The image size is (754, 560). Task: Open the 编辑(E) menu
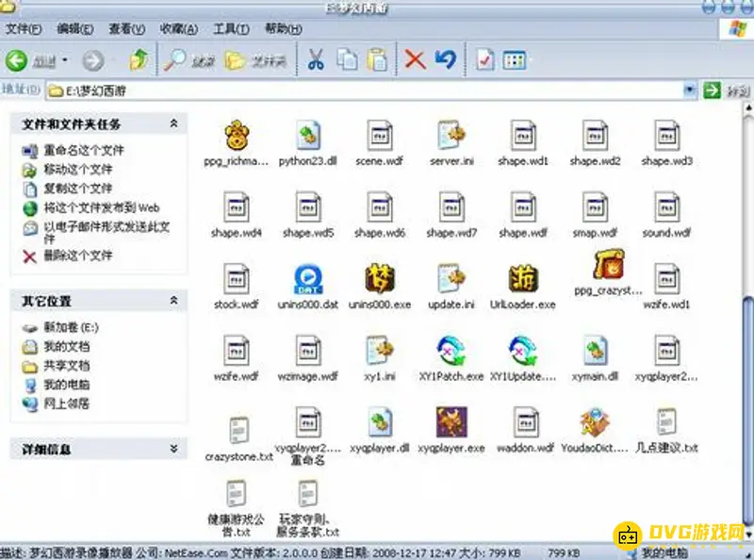pyautogui.click(x=75, y=29)
